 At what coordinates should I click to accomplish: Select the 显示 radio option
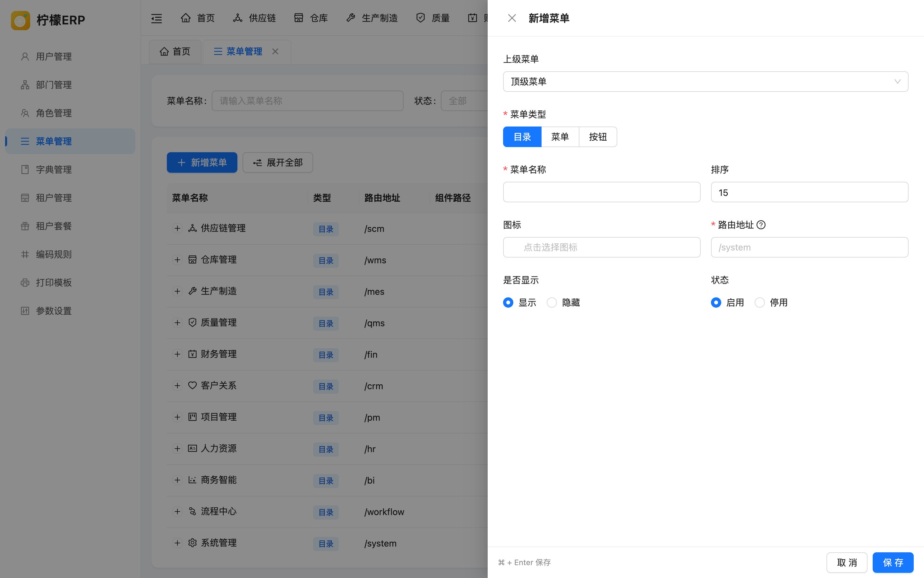click(508, 302)
